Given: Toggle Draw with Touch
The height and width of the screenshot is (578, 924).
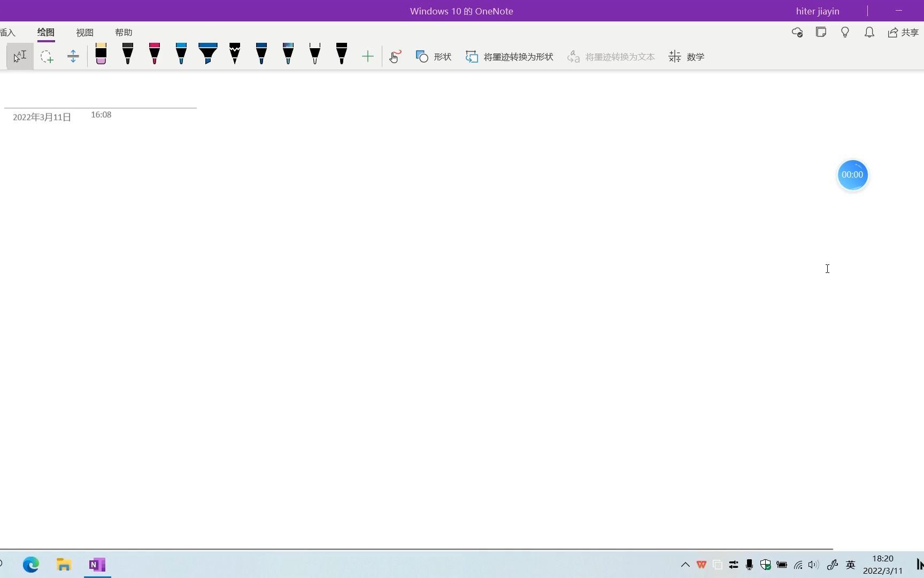Looking at the screenshot, I should pyautogui.click(x=395, y=56).
